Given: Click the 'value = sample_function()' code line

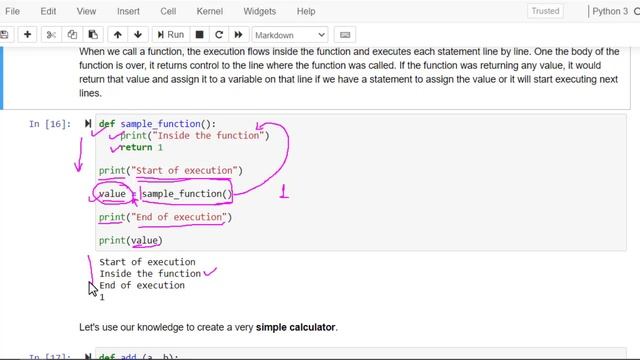Looking at the screenshot, I should pyautogui.click(x=165, y=194).
